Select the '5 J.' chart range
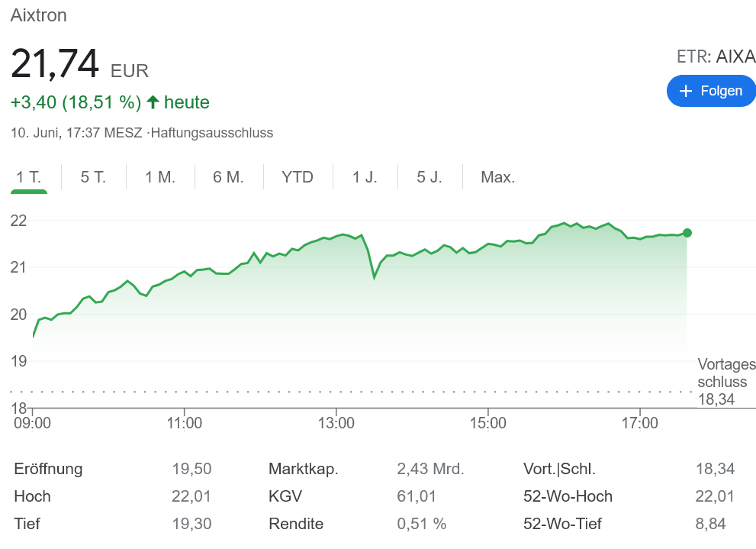This screenshot has height=549, width=756. pos(428,176)
